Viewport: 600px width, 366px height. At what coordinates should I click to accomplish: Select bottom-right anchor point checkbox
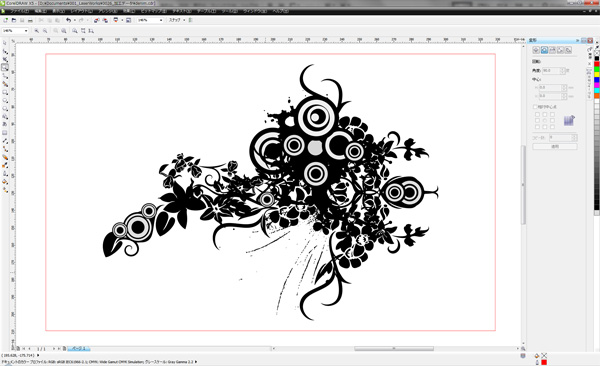tap(552, 127)
